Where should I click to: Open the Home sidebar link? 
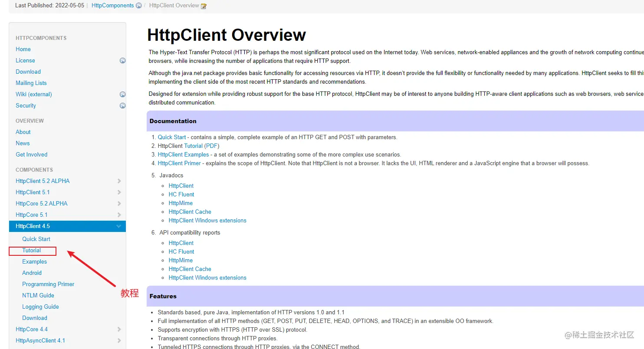point(23,49)
